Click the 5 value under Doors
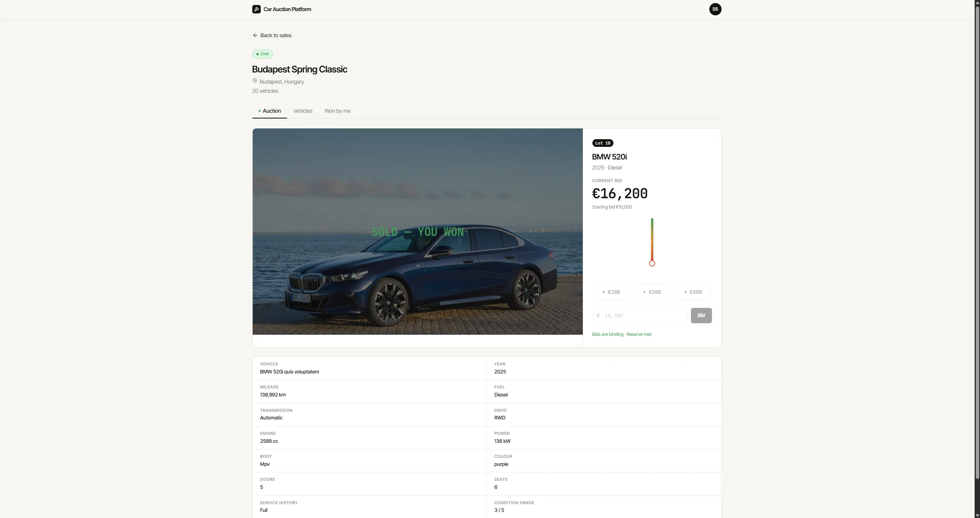The width and height of the screenshot is (980, 518). click(261, 487)
